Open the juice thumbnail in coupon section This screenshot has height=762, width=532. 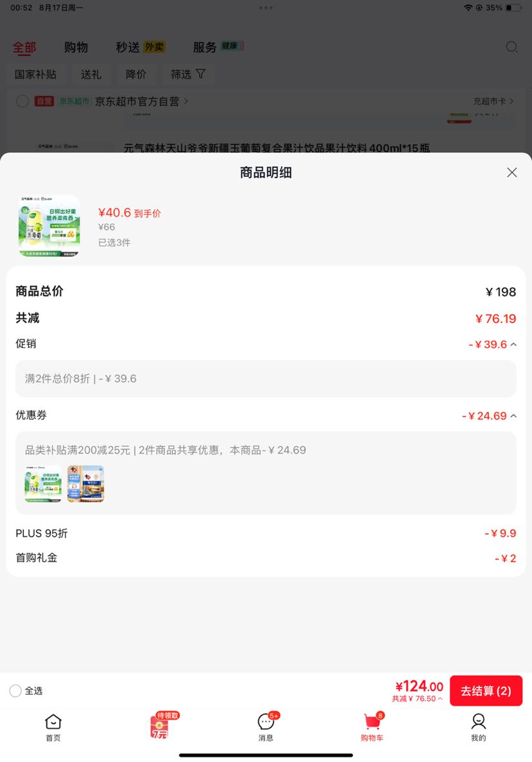pos(43,484)
